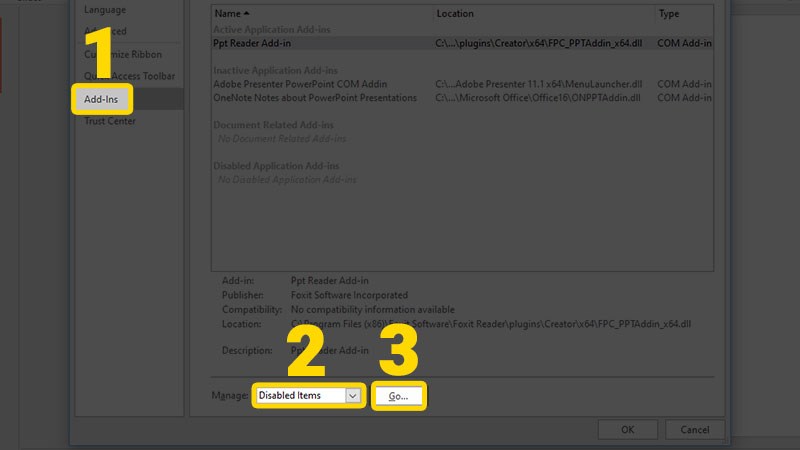The width and height of the screenshot is (800, 450).
Task: Confirm with the OK button
Action: click(628, 430)
